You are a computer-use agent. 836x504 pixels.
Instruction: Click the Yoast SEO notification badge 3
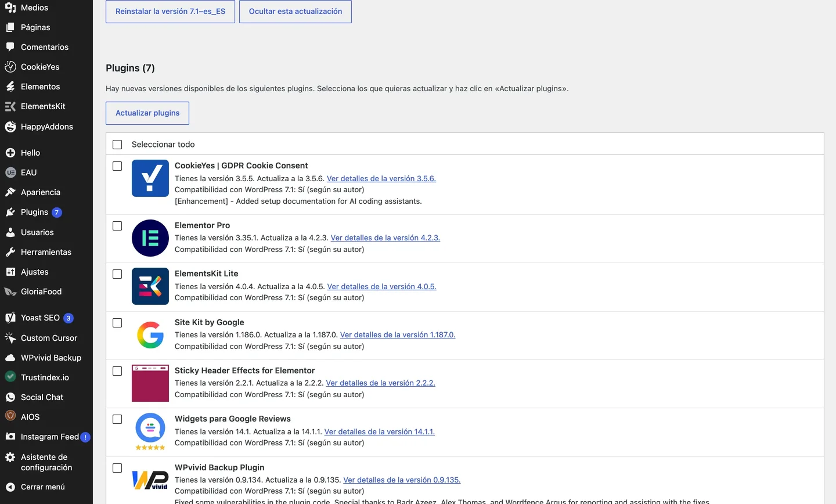[69, 318]
